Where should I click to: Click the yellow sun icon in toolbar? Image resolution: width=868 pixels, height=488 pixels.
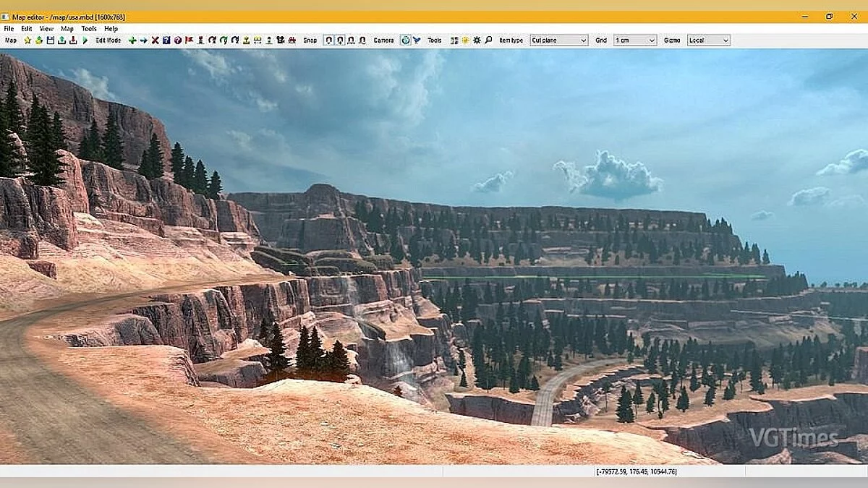point(465,40)
